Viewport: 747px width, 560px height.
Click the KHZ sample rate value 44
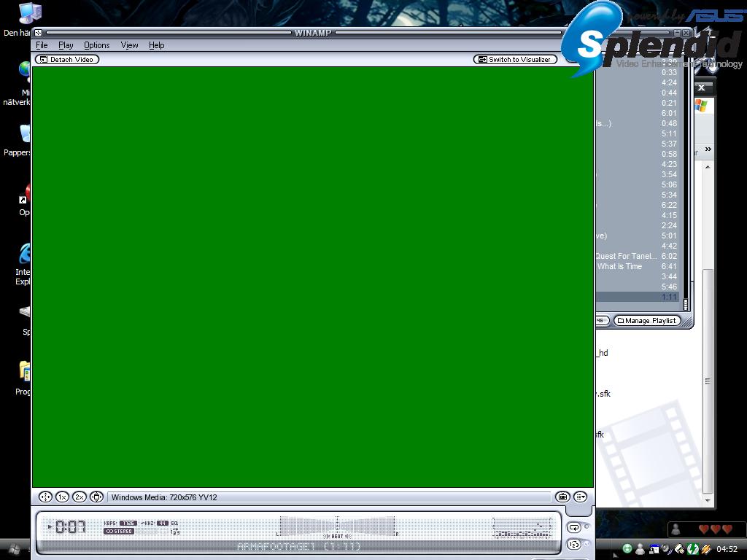(x=163, y=523)
